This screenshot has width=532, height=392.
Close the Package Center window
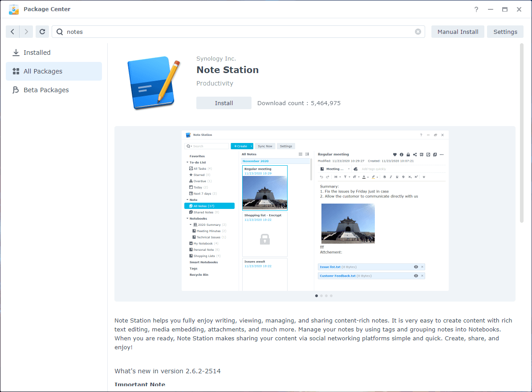click(519, 9)
